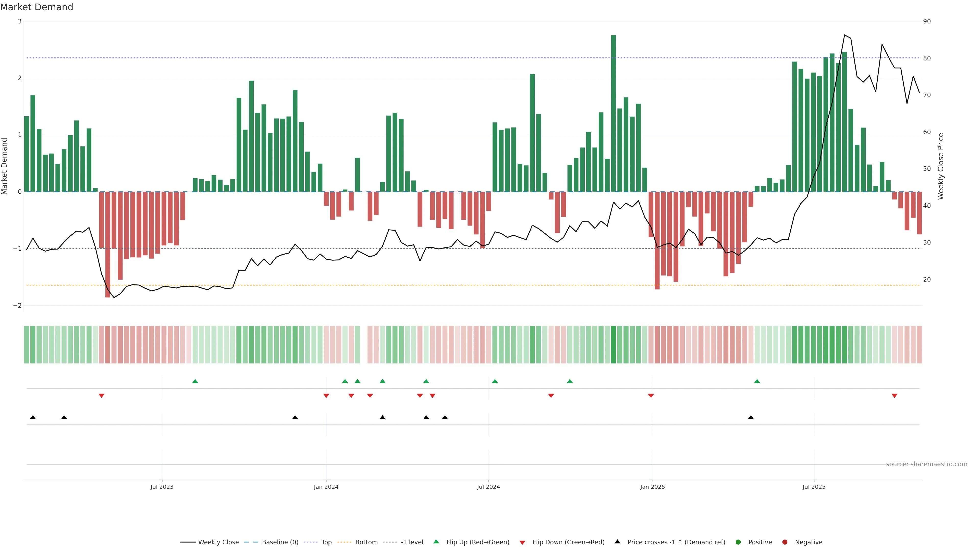Click the red Negative dot in legend
The image size is (980, 551).
click(785, 542)
